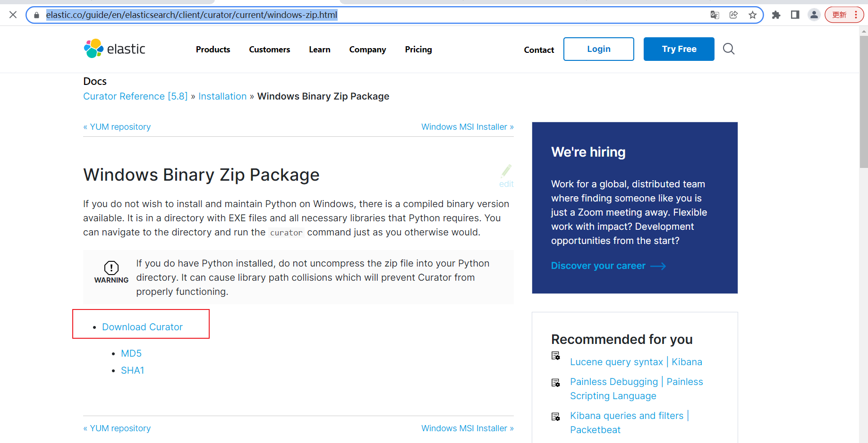Click the page vertical scrollbar thumb
868x443 pixels.
(863, 101)
